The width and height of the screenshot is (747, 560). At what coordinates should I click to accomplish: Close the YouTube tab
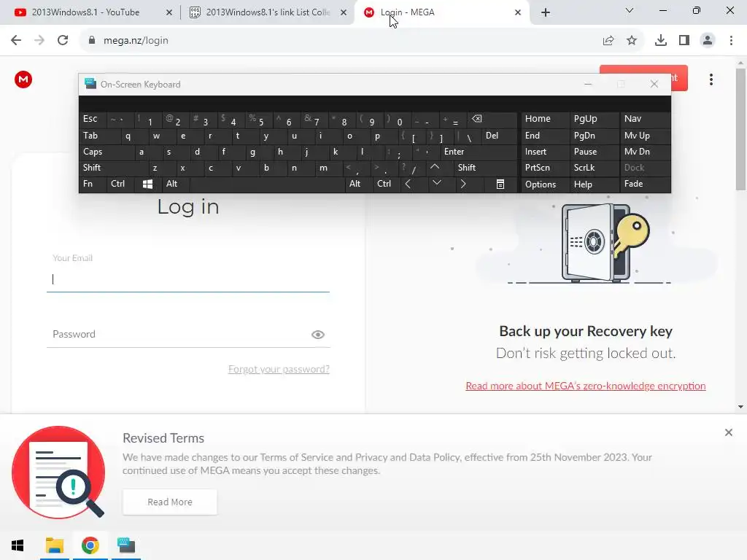click(x=169, y=12)
